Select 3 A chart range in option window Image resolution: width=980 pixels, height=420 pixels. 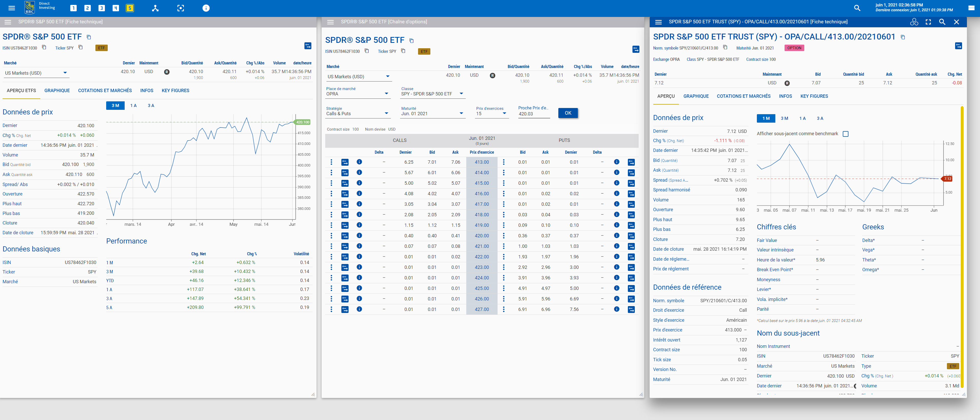(x=820, y=118)
